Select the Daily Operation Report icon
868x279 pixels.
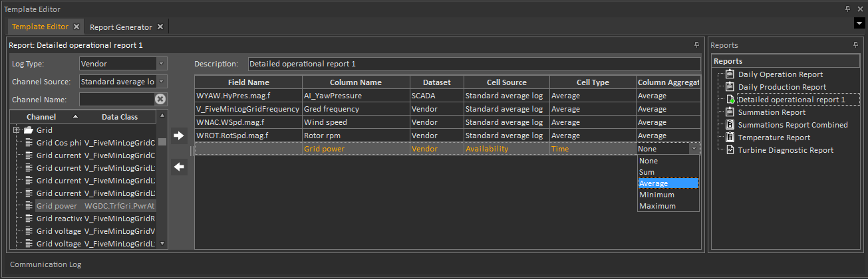pyautogui.click(x=730, y=74)
